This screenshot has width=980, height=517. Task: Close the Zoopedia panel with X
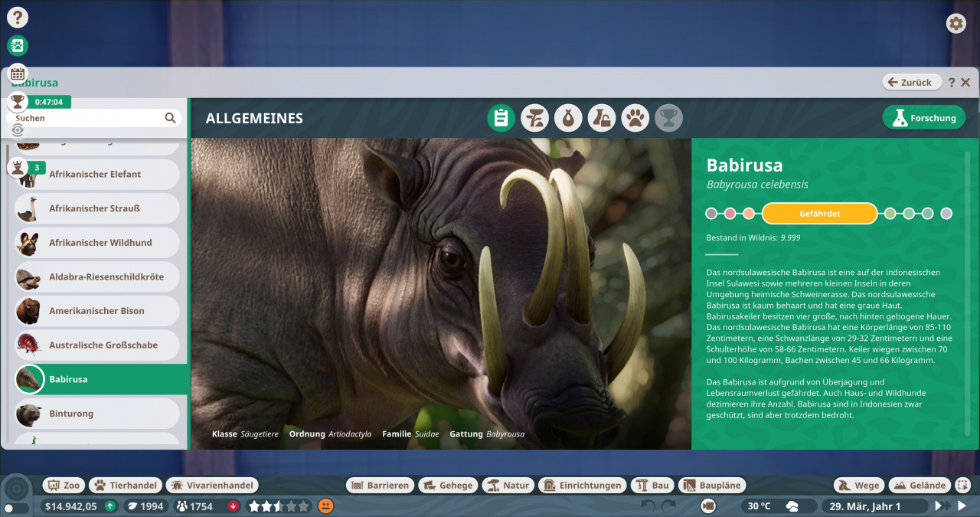click(x=965, y=83)
